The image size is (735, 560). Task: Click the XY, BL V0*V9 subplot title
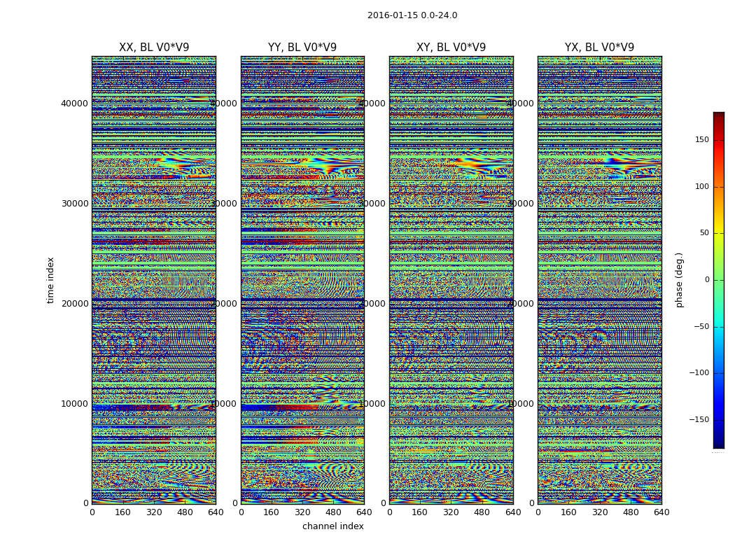click(x=451, y=48)
